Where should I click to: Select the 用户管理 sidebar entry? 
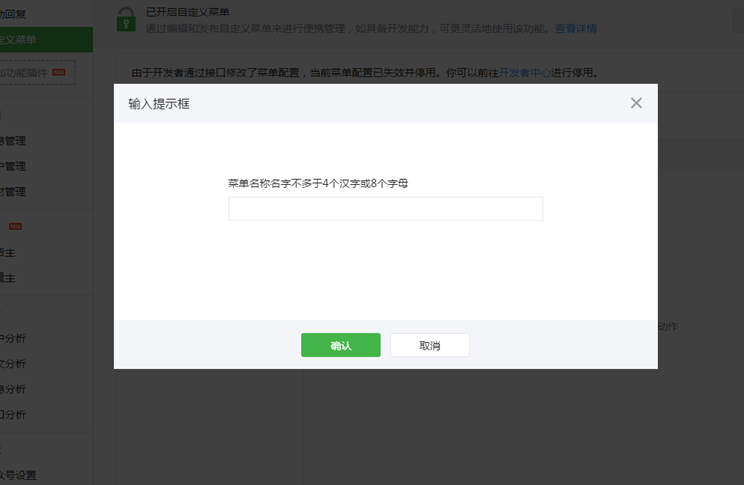13,166
